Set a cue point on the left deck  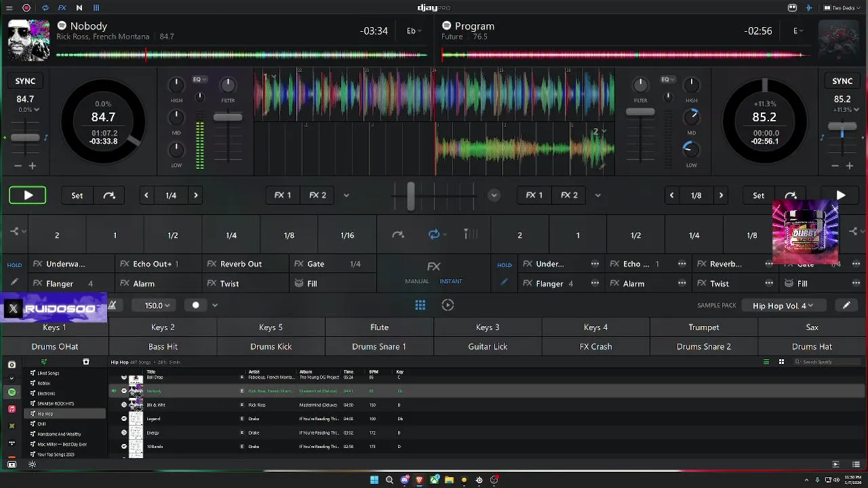click(x=77, y=195)
